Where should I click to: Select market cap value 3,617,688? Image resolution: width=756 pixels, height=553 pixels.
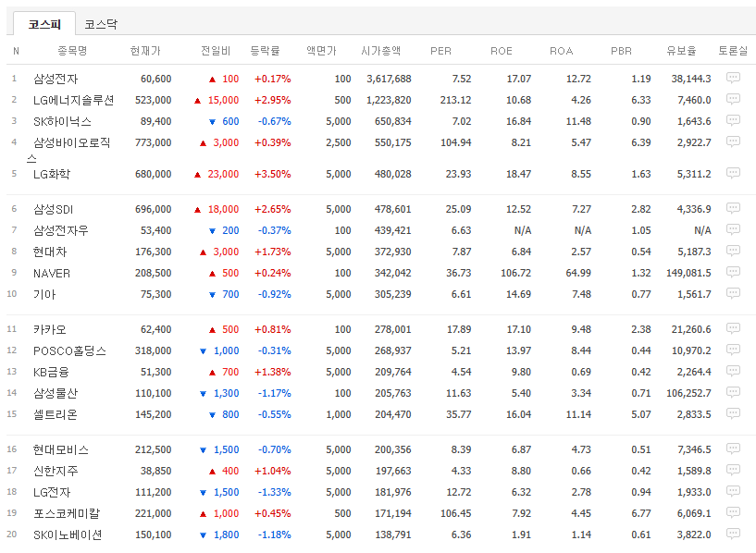pos(389,79)
